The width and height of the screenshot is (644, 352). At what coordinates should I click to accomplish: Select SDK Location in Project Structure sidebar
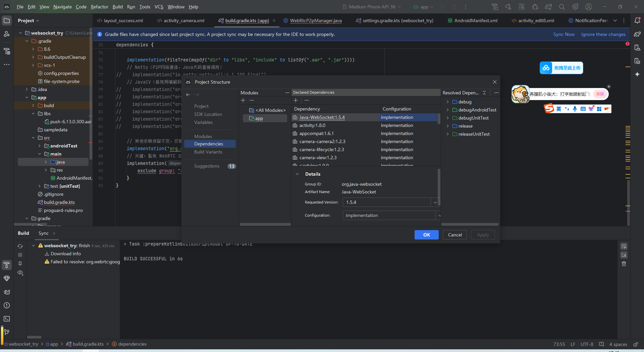tap(208, 114)
